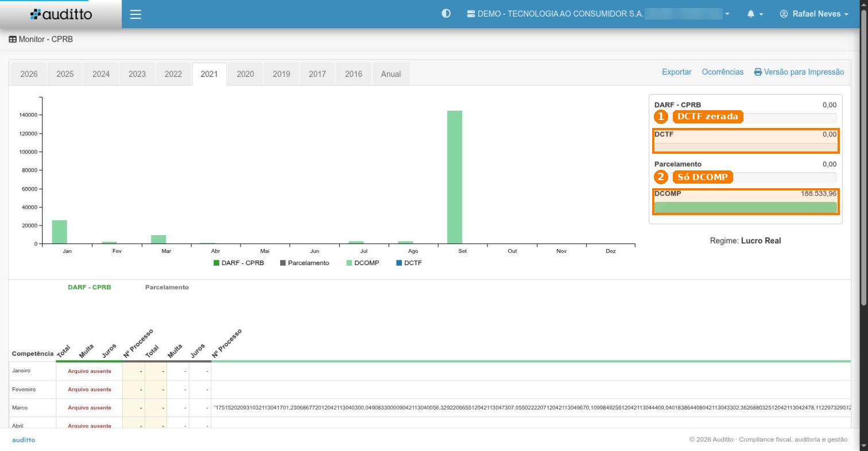Show the 2020 year tab
Viewport: 868px width, 451px height.
(x=245, y=74)
